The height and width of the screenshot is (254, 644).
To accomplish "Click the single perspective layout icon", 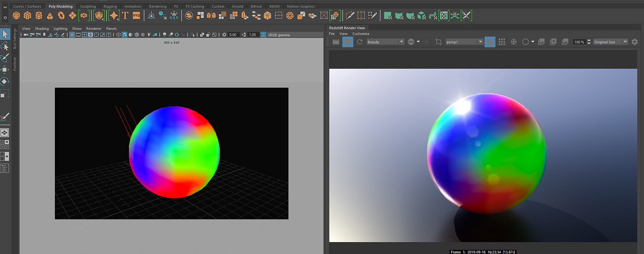I will point(5,132).
